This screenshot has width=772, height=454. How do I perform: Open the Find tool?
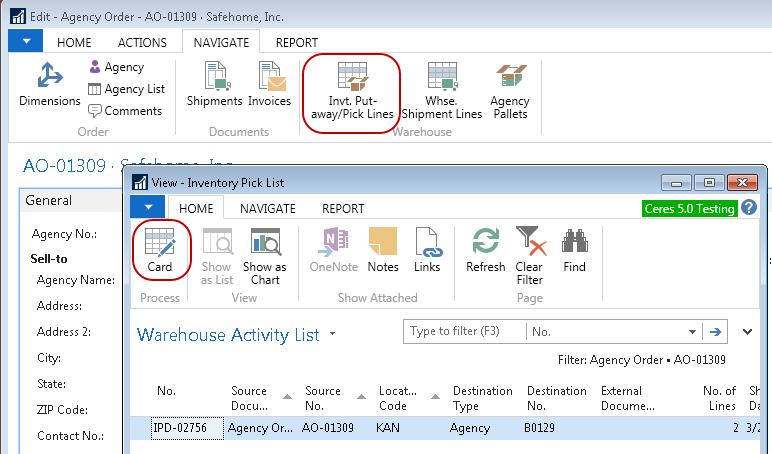pyautogui.click(x=574, y=251)
